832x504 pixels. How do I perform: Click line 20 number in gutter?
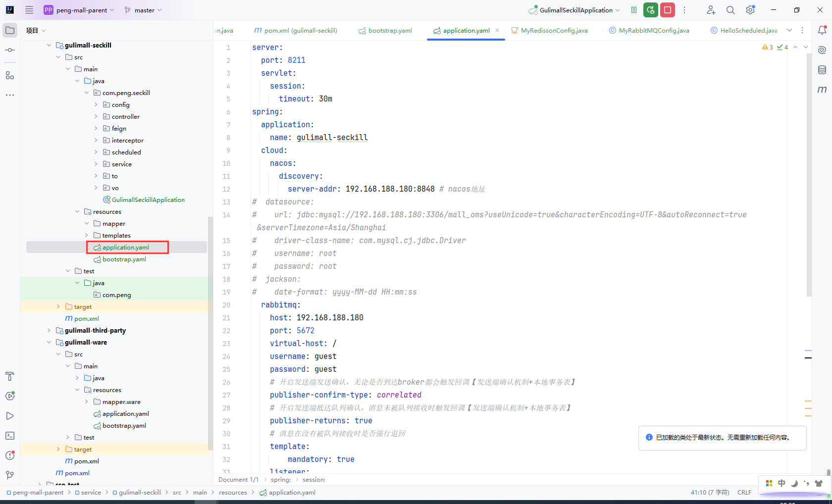[226, 305]
